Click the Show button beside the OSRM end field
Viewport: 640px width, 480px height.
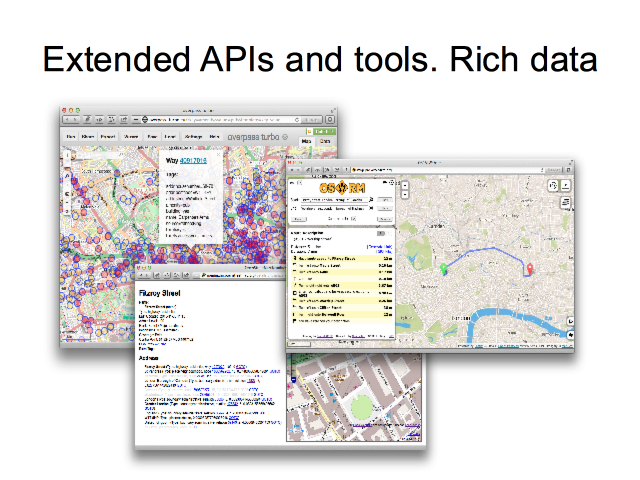point(384,209)
